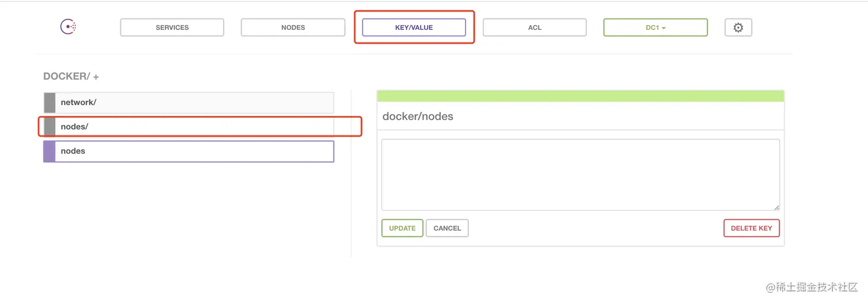Open the settings gear icon

click(738, 28)
